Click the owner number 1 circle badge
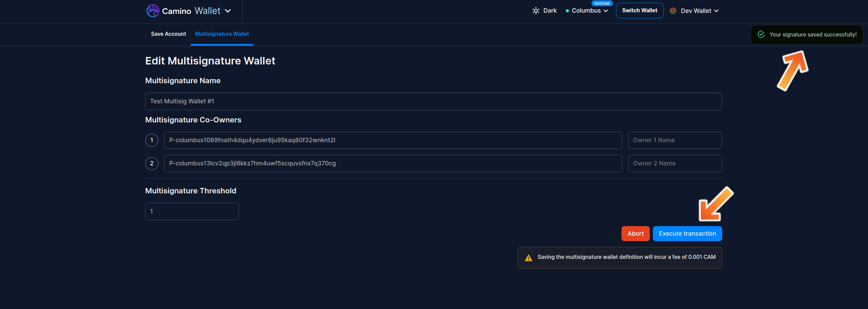The image size is (868, 309). 152,140
